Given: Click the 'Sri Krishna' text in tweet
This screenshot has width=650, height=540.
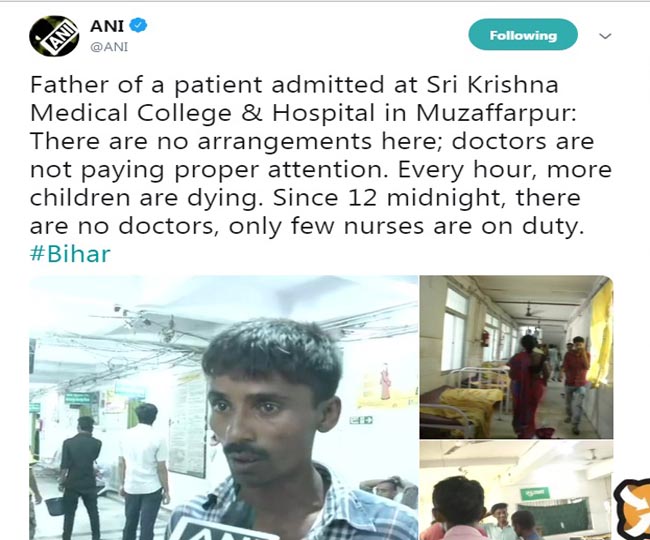Looking at the screenshot, I should click(492, 85).
